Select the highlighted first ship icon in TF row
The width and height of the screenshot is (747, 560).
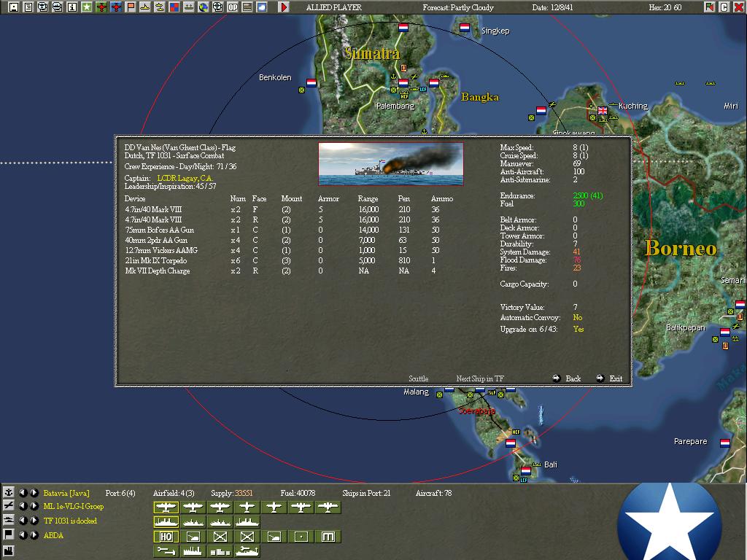point(166,522)
